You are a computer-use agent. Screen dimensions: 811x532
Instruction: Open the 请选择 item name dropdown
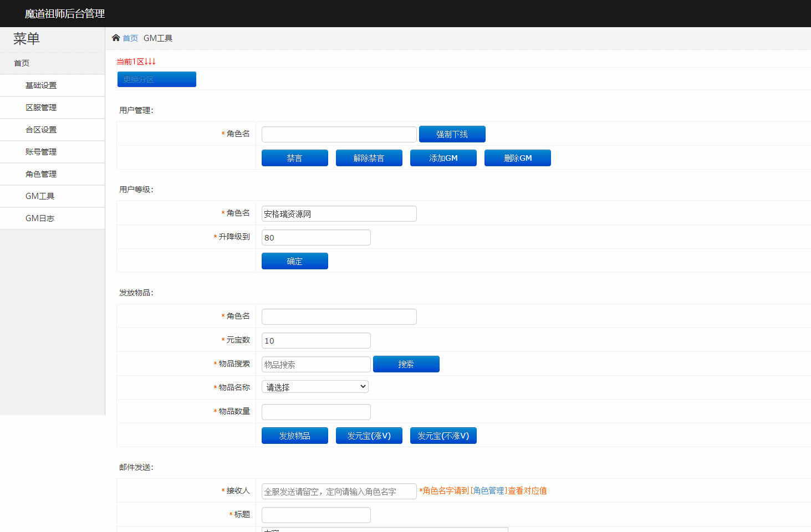pos(314,386)
